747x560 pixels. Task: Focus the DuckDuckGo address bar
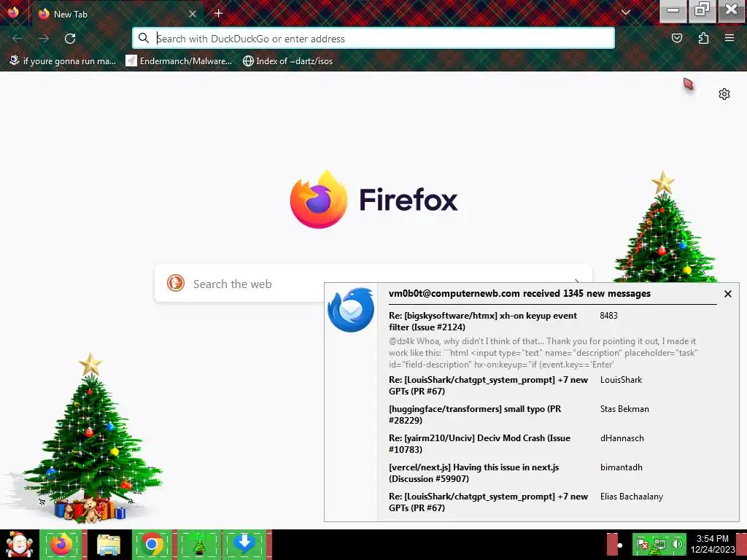373,39
